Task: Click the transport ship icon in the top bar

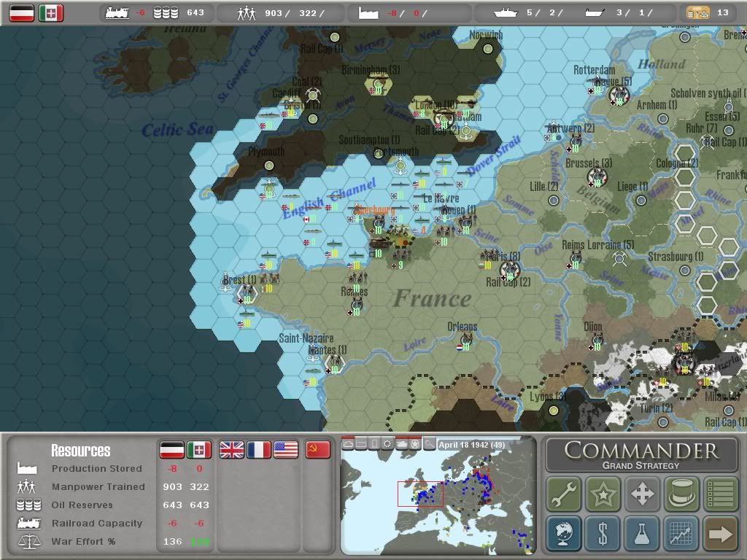Action: click(x=595, y=13)
